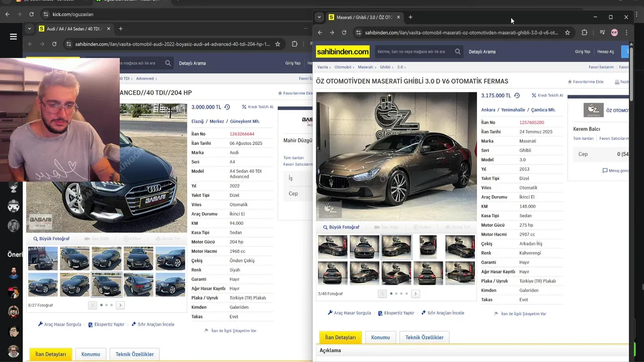Click Araç Hasar Sorgula on the Maserati listing
Screen dimensions: 644x362
349,313
